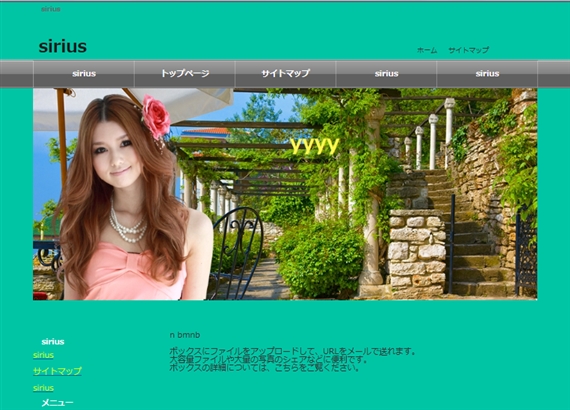Click the yellow sidebar sirius link above メニュー
The width and height of the screenshot is (570, 410).
tap(43, 388)
